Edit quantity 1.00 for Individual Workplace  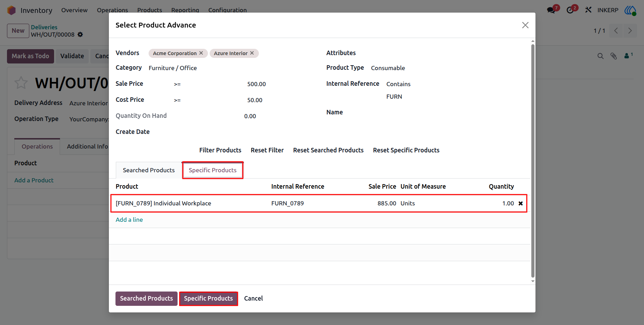click(x=508, y=203)
